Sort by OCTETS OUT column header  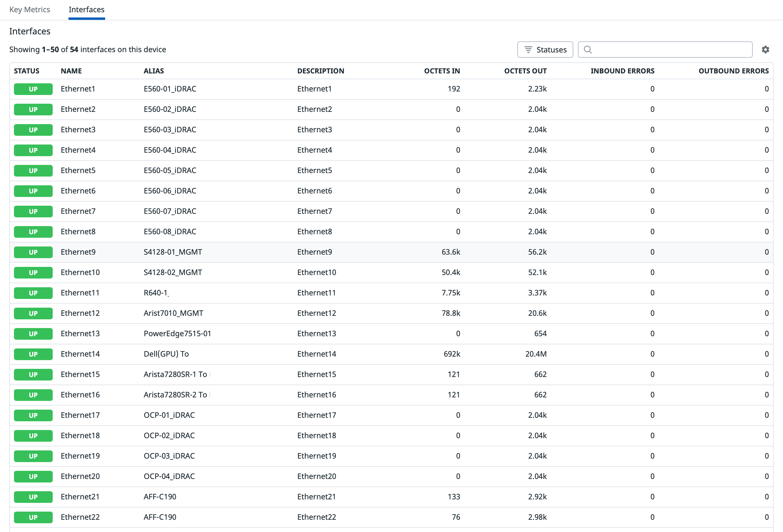(x=525, y=71)
